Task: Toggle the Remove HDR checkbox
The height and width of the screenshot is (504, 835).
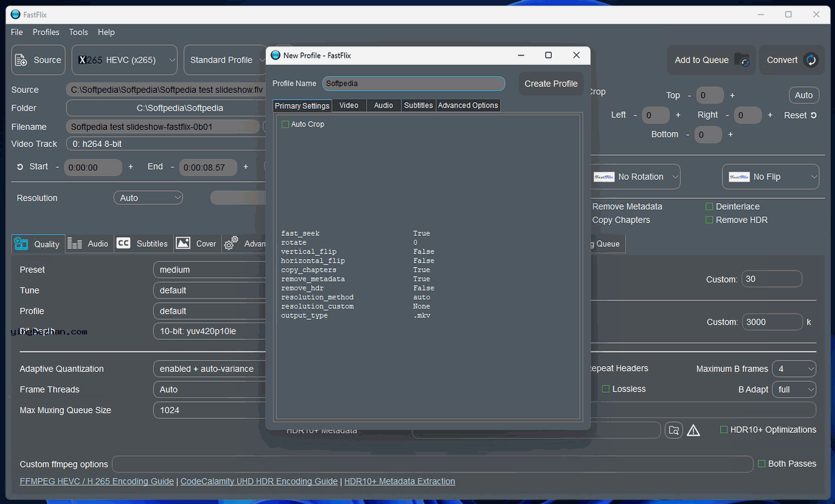Action: click(x=709, y=220)
